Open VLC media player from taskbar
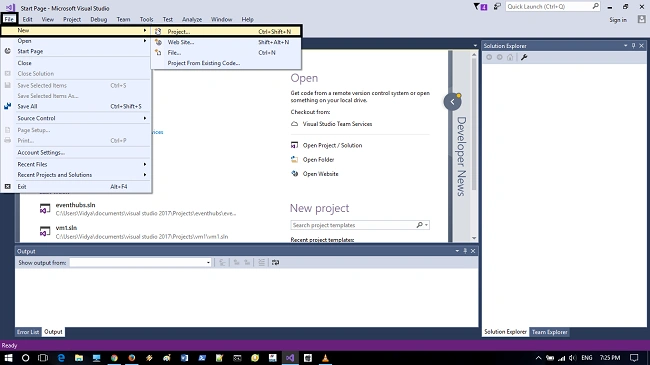 (x=325, y=358)
